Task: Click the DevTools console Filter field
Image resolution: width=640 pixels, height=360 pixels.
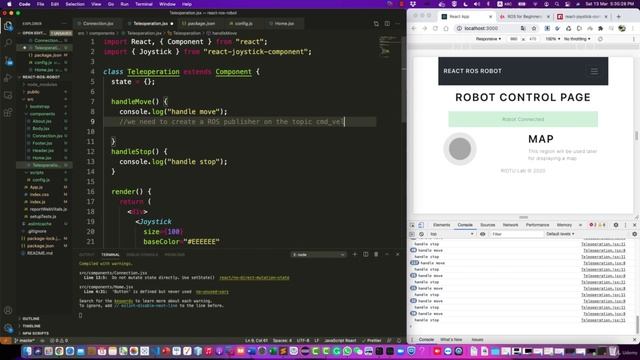Action: coord(516,234)
